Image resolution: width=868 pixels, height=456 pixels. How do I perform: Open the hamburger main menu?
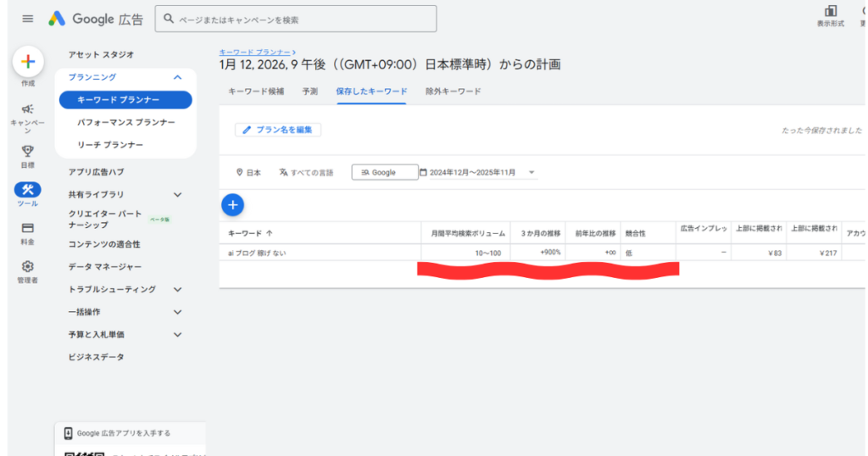[27, 19]
